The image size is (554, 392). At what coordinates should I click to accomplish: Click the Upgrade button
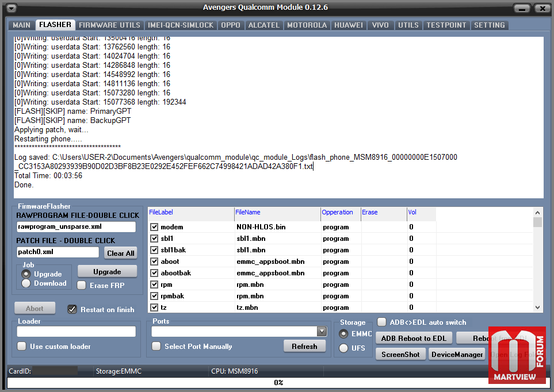107,271
